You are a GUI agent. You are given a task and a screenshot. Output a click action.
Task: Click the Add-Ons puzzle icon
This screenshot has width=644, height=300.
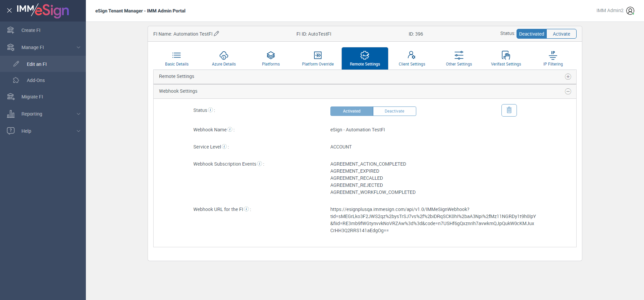pyautogui.click(x=16, y=80)
